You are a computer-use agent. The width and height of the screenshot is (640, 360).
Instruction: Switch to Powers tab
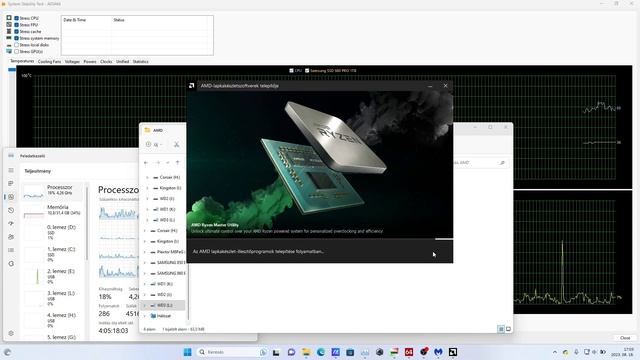(90, 62)
